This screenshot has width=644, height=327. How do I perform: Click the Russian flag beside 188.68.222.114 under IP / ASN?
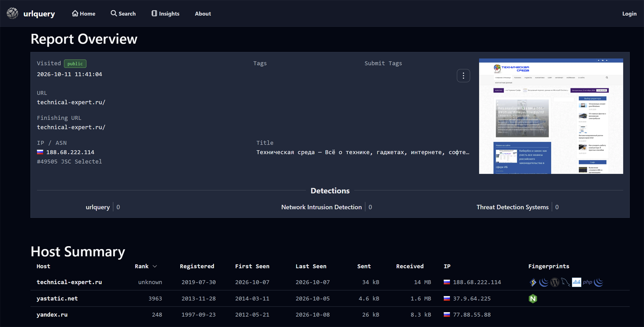click(x=40, y=152)
